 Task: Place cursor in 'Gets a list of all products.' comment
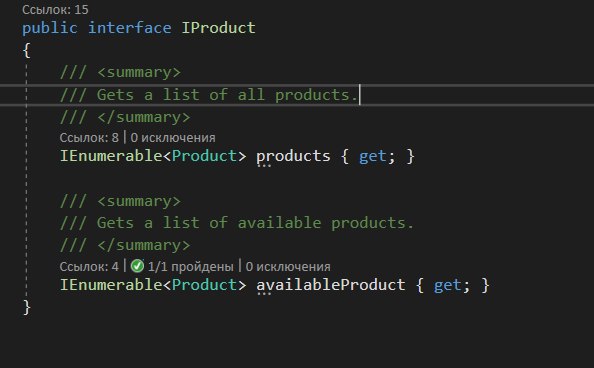[x=227, y=95]
